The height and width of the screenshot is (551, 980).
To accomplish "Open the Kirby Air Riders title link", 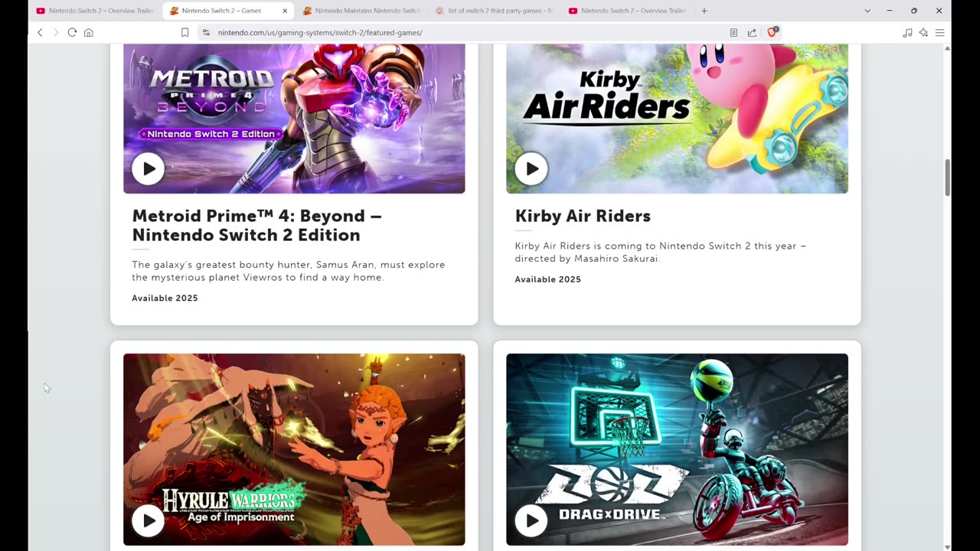I will pyautogui.click(x=583, y=216).
